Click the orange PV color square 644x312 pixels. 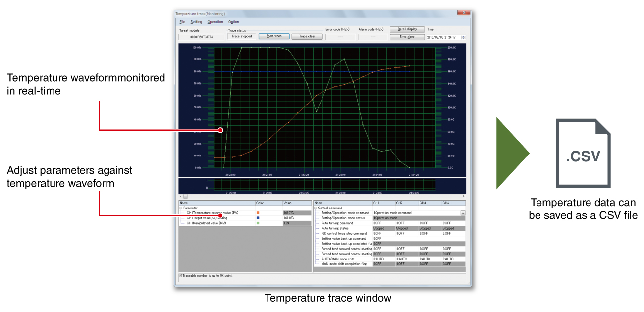point(258,212)
